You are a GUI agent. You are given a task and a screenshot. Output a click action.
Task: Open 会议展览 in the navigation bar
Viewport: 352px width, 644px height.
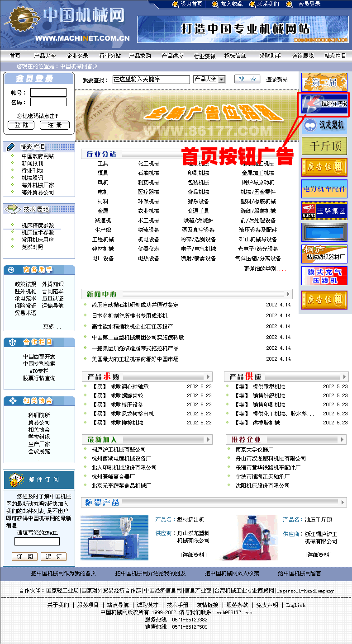pos(303,56)
